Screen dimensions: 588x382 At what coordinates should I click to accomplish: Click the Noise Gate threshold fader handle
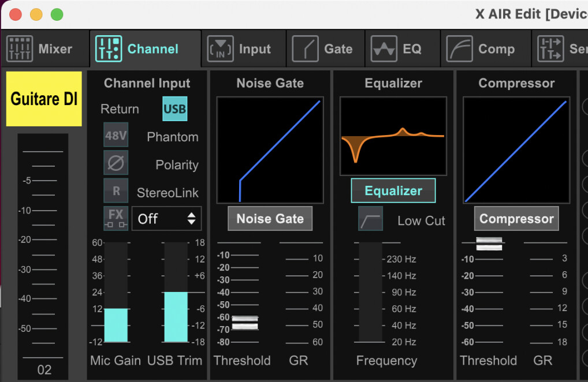click(245, 323)
